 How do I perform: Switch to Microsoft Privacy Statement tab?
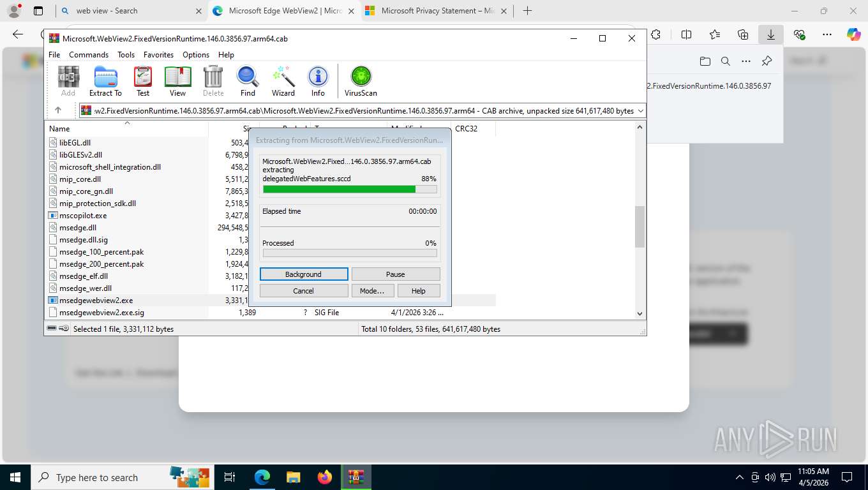[x=436, y=11]
